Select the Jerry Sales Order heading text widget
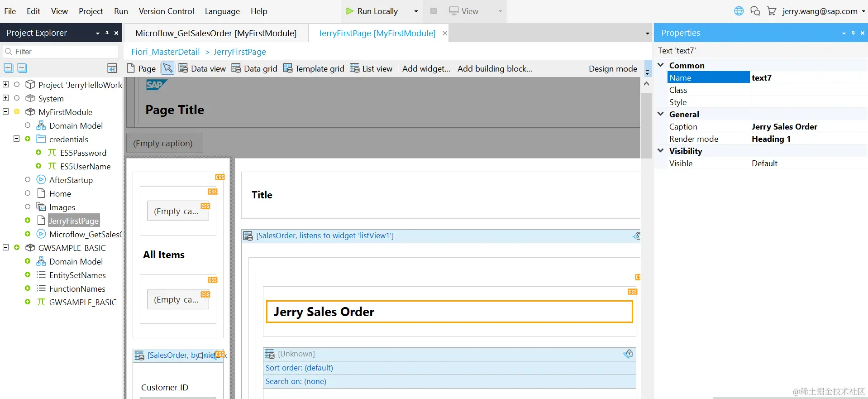 click(449, 312)
